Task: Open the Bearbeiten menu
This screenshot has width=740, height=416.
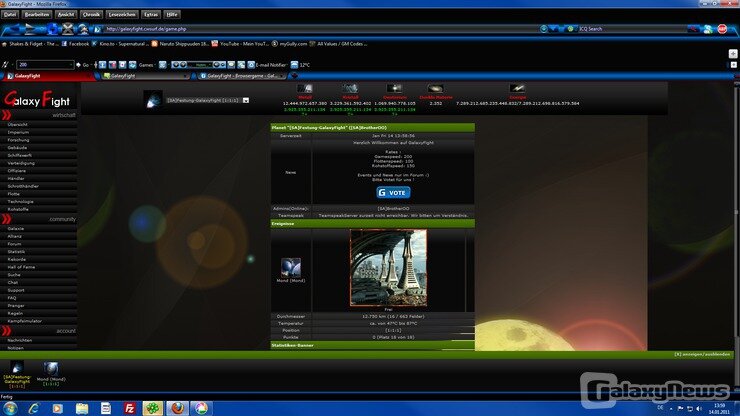Action: tap(37, 15)
